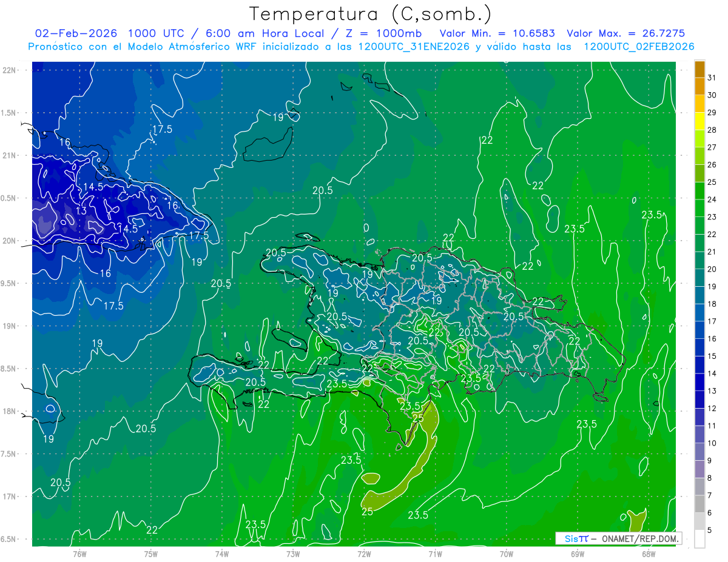Select the "Valor Max. = 26.7275" text
The width and height of the screenshot is (728, 562).
(625, 33)
